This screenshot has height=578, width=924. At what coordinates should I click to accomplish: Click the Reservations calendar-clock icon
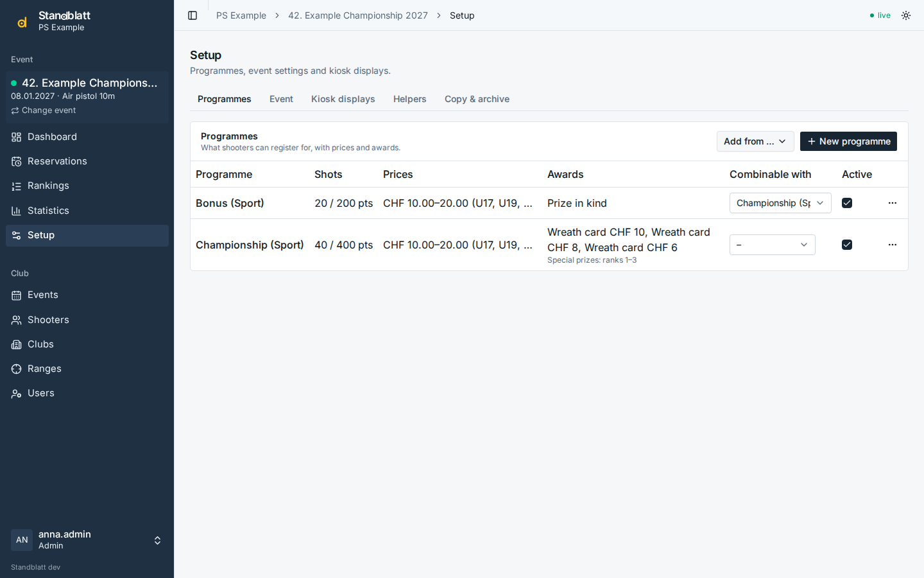tap(17, 161)
